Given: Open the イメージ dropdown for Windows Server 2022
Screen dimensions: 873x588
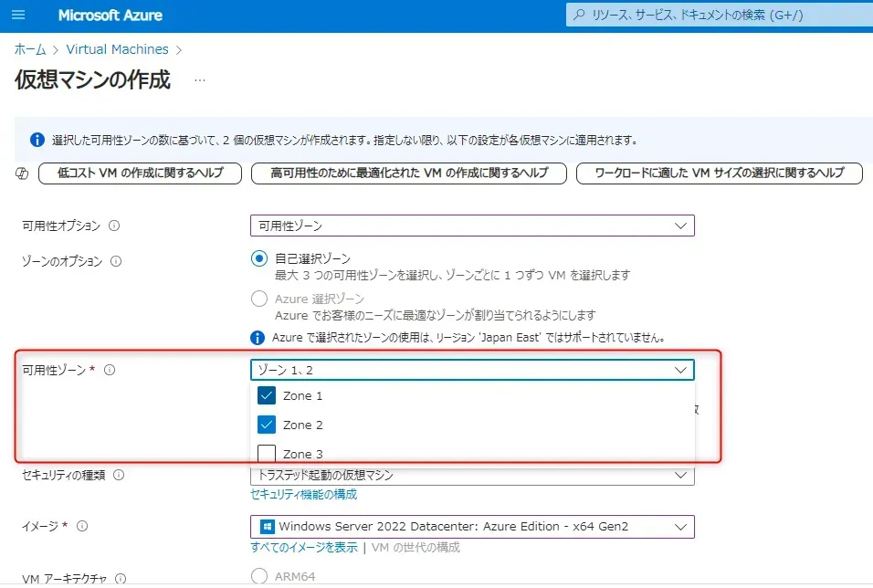Looking at the screenshot, I should tap(472, 527).
